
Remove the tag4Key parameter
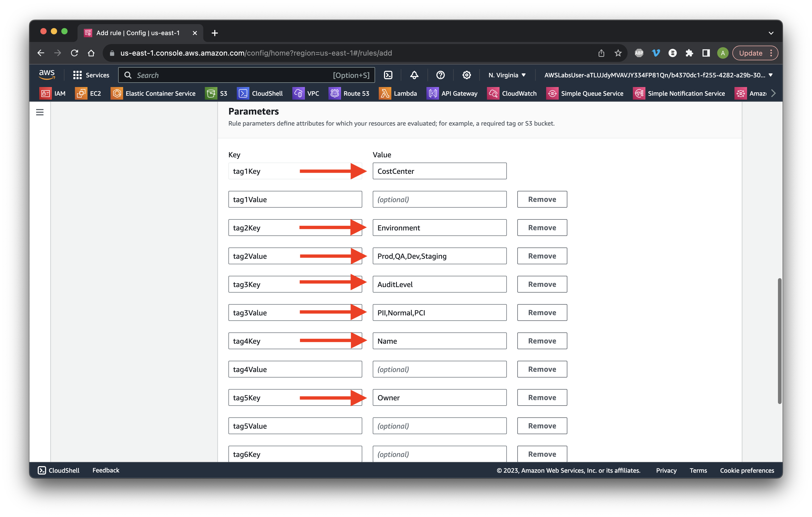tap(542, 341)
